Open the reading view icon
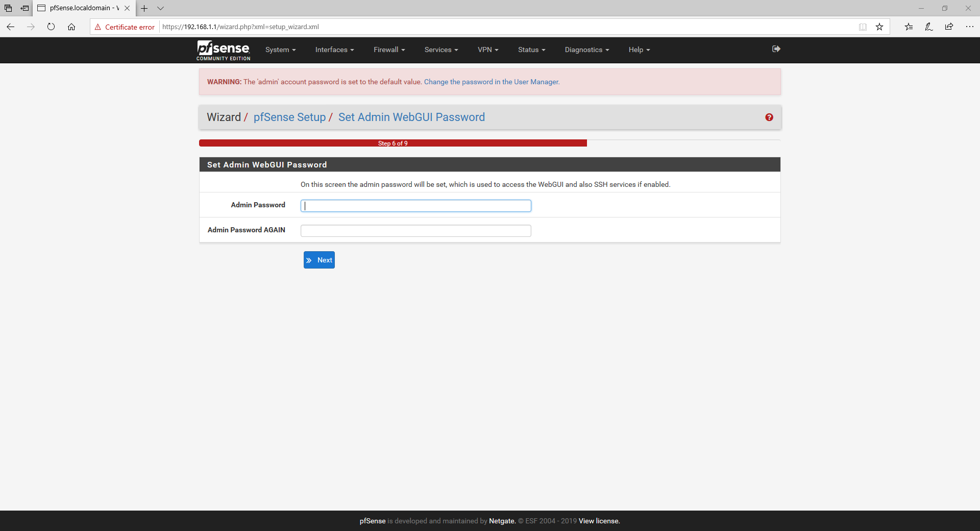Viewport: 980px width, 531px height. click(x=863, y=27)
